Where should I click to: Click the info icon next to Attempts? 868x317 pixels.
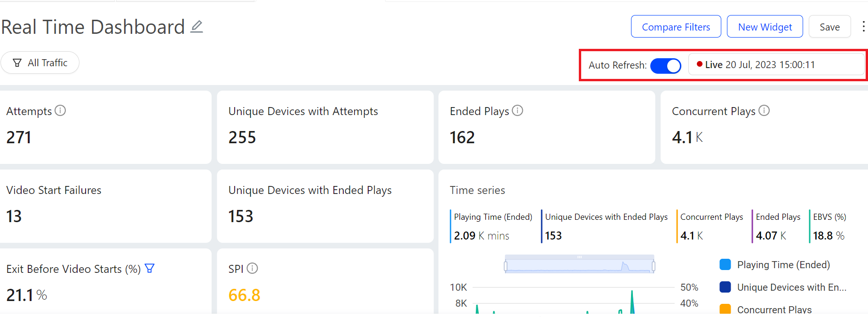click(60, 110)
